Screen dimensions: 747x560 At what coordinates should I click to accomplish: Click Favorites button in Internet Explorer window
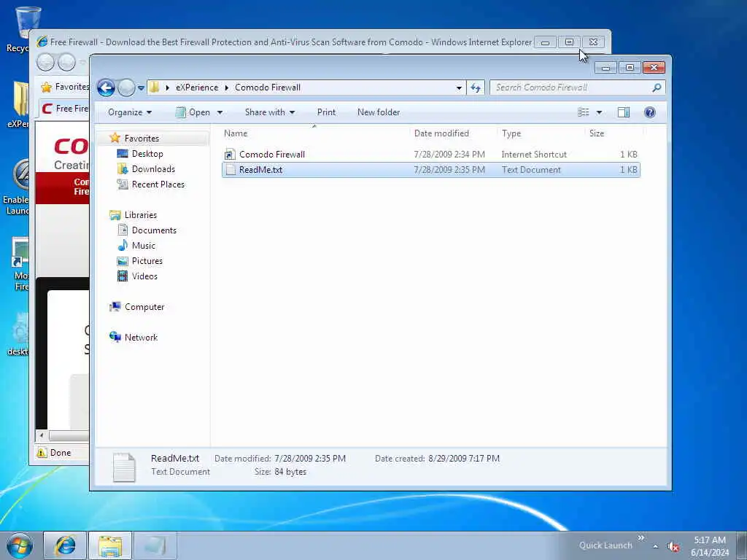point(65,87)
